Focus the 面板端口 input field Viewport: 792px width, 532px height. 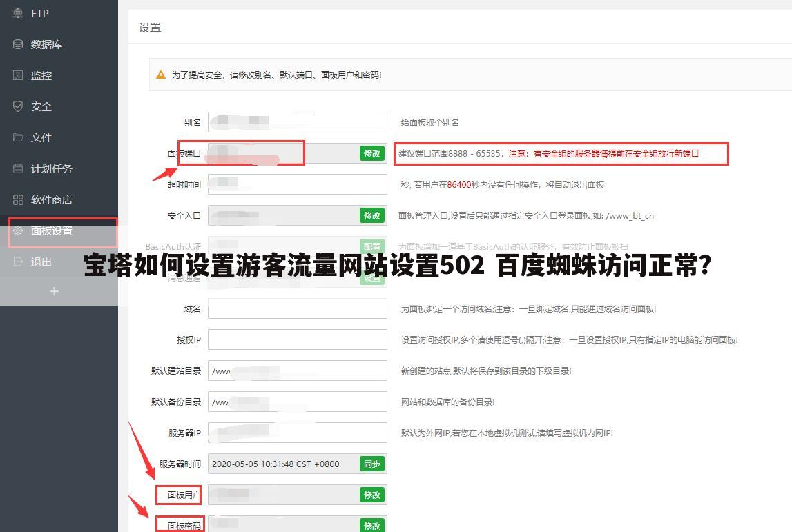(x=298, y=153)
